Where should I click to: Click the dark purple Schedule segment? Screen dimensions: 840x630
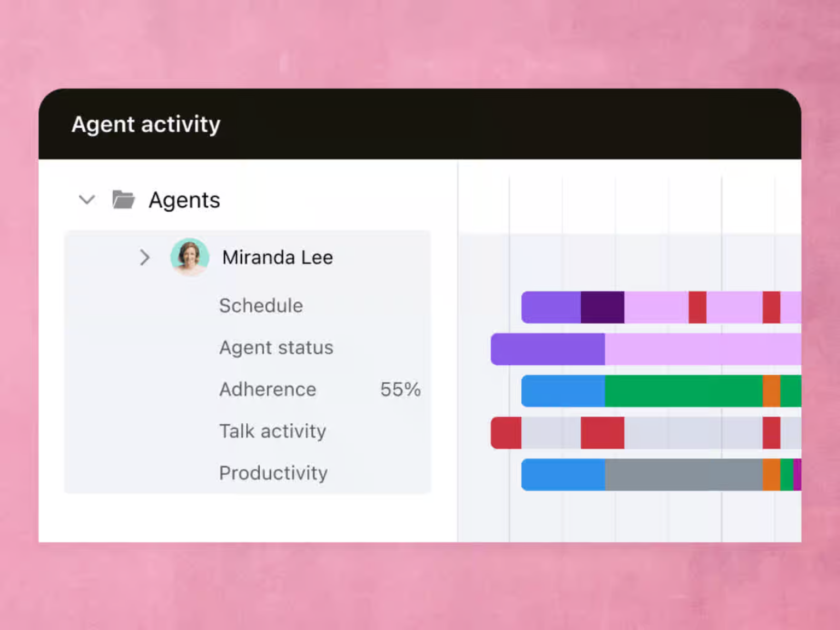(x=602, y=307)
